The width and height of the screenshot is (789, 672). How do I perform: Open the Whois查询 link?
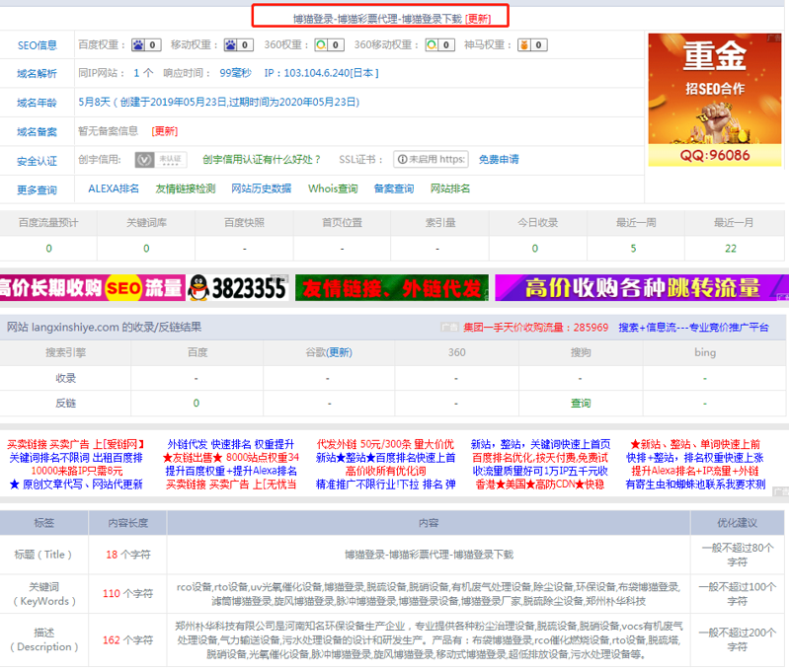tap(333, 188)
